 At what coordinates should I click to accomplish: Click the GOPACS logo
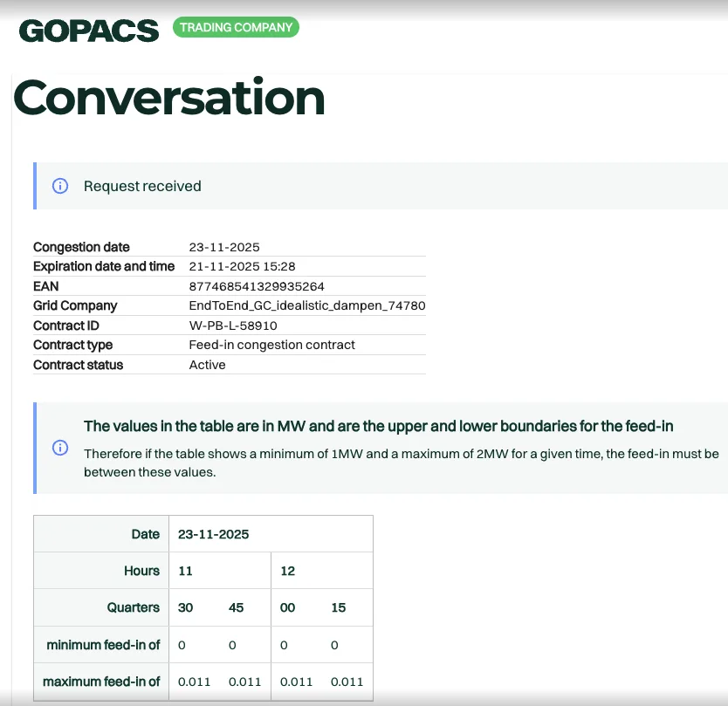click(x=89, y=31)
